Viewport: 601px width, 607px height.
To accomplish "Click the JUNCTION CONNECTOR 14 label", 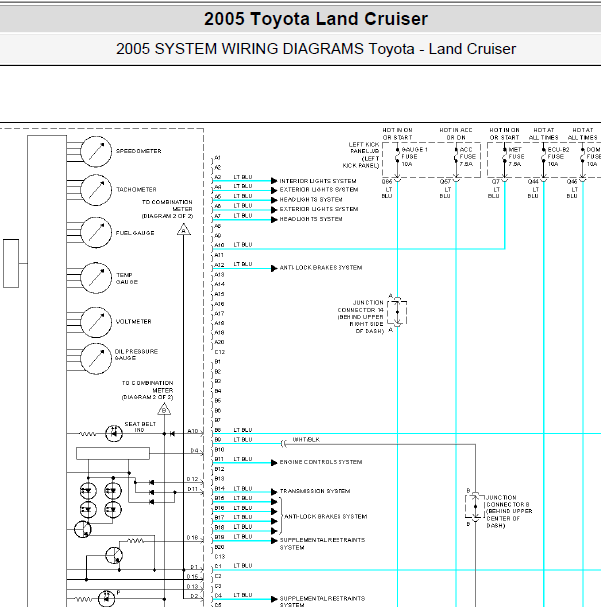I will click(x=361, y=317).
